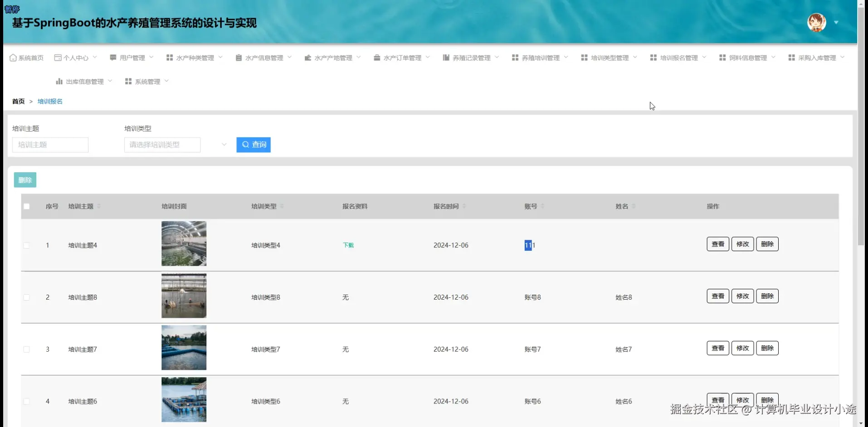Image resolution: width=868 pixels, height=427 pixels.
Task: Click 删除 for row 培训主题4
Action: tap(767, 244)
